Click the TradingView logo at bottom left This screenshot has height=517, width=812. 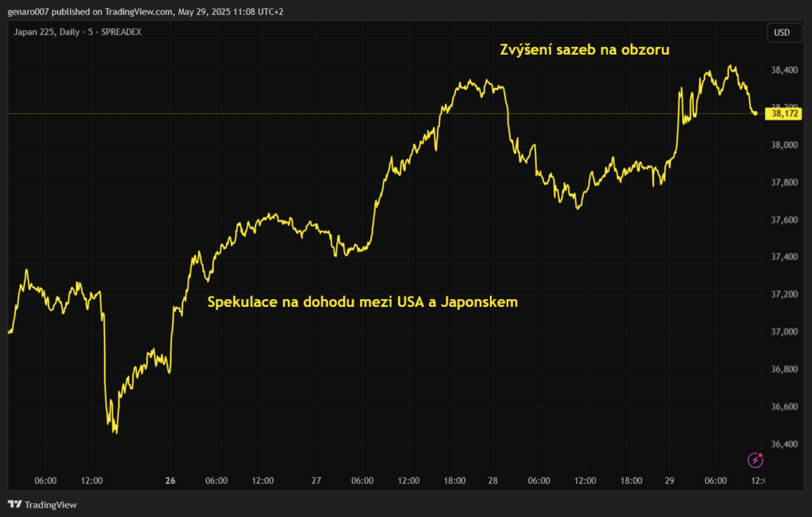click(x=42, y=504)
